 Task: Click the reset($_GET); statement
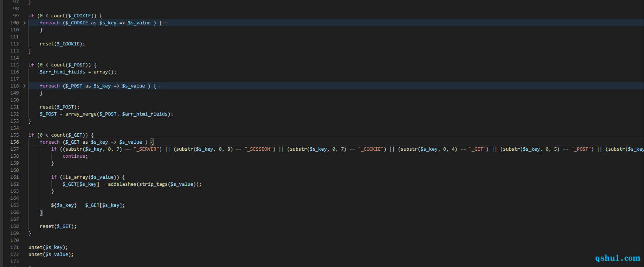tap(58, 226)
